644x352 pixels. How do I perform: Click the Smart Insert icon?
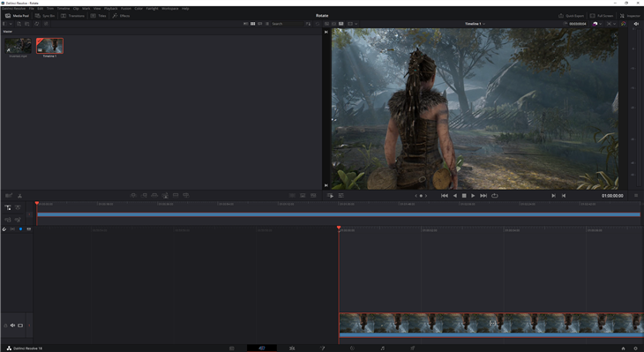point(133,195)
